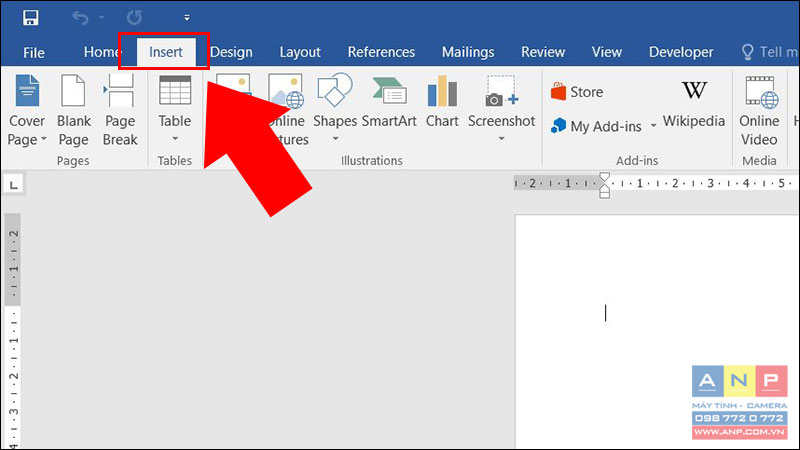Select the Insert tab

(x=165, y=52)
